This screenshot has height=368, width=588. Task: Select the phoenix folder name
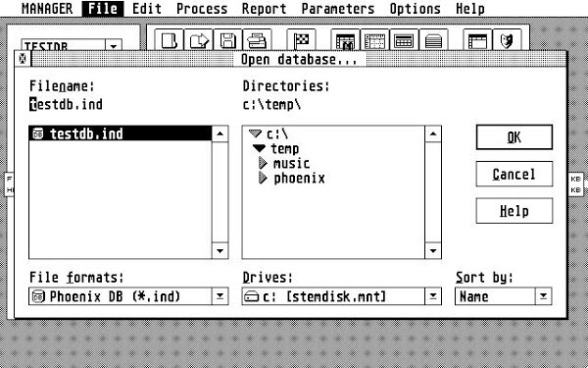pos(299,179)
